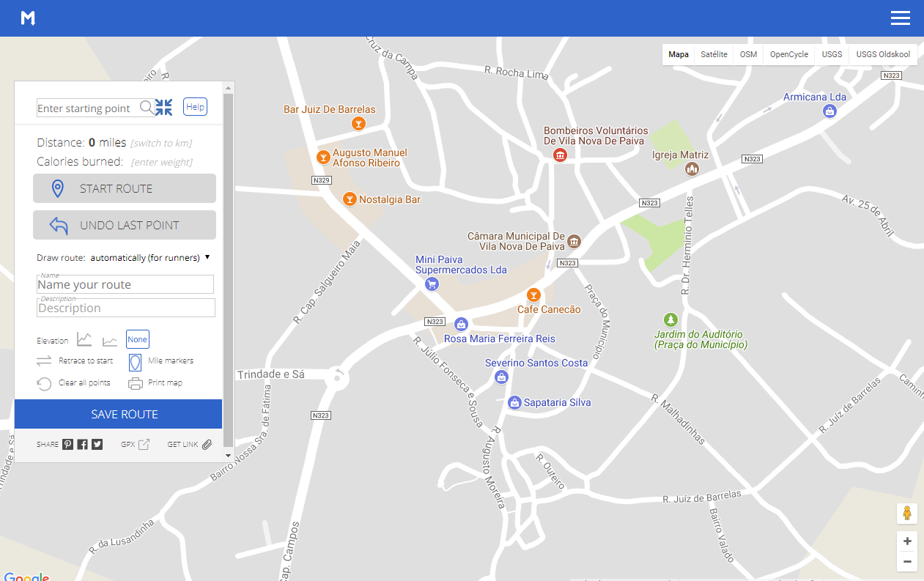Image resolution: width=924 pixels, height=581 pixels.
Task: Open the Help button
Action: coord(195,107)
